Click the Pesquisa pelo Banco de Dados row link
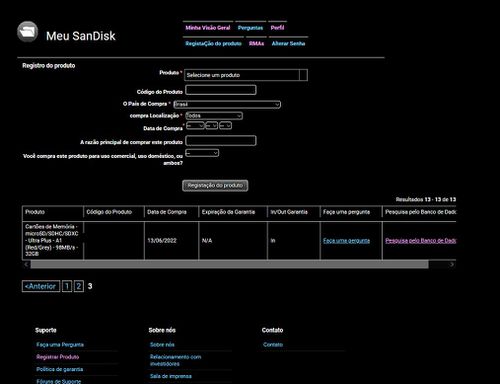Image resolution: width=500 pixels, height=384 pixels. point(421,241)
